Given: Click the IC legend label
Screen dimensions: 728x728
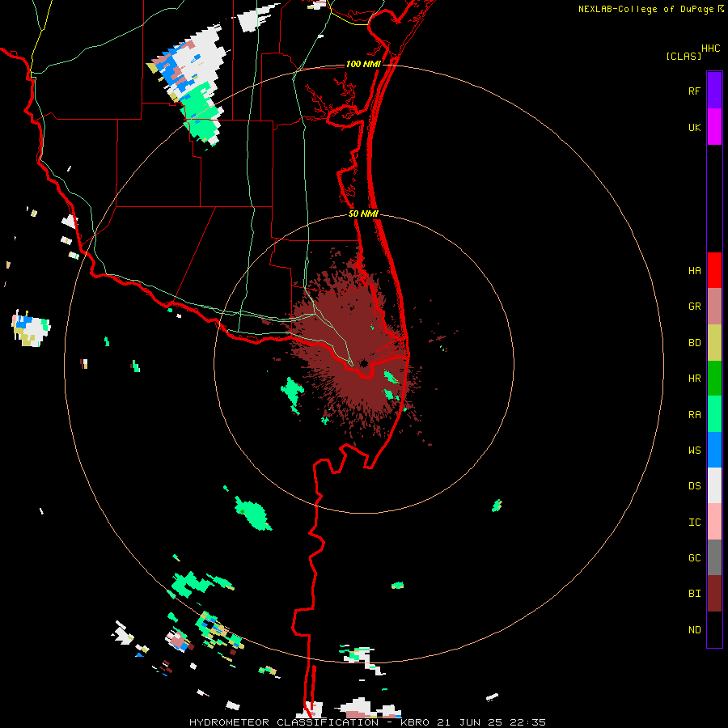Looking at the screenshot, I should point(694,523).
